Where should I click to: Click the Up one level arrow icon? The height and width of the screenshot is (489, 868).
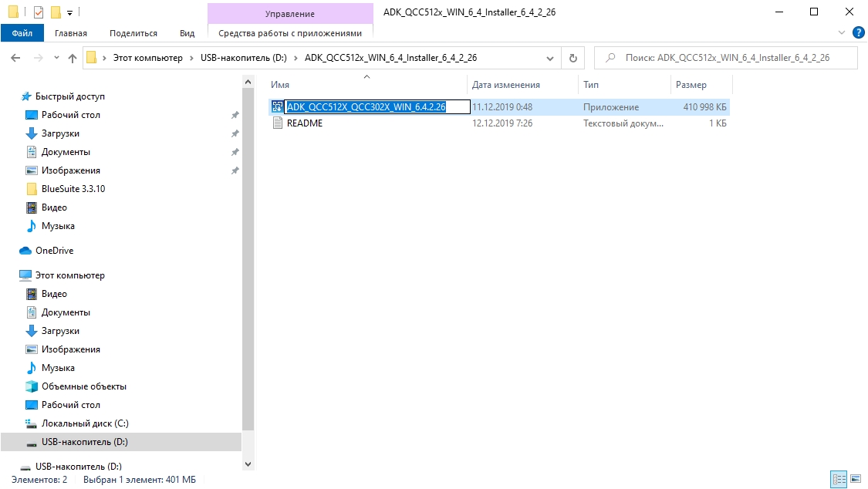[73, 58]
